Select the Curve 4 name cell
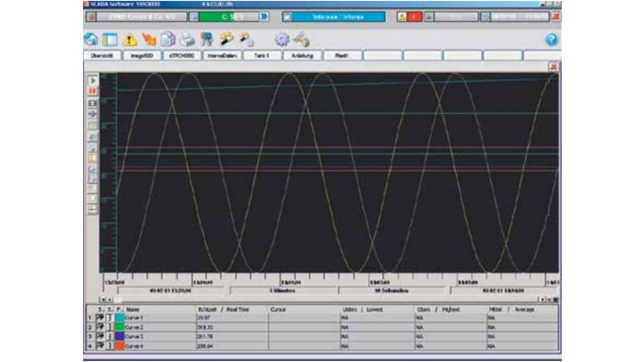This screenshot has height=362, width=644. [160, 346]
